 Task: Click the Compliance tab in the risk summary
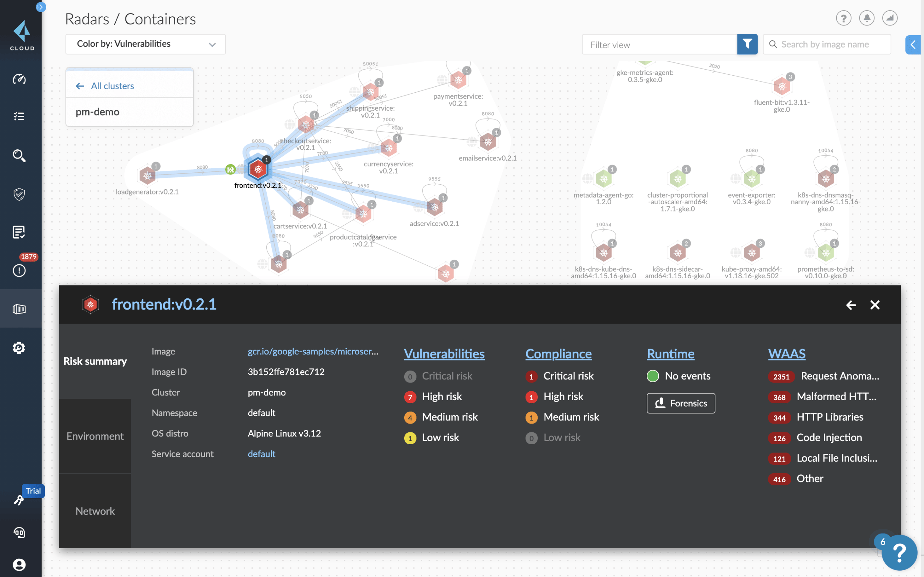pos(558,354)
